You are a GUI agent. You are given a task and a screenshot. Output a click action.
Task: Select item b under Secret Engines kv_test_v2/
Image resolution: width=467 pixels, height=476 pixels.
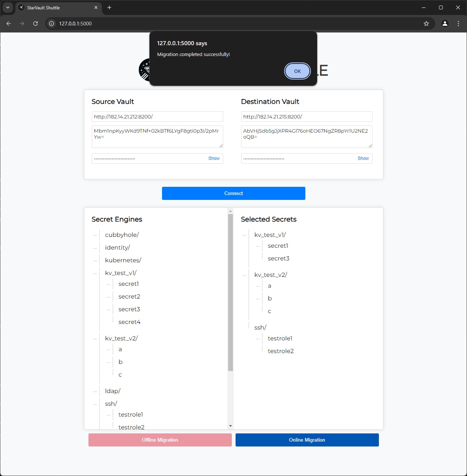(x=121, y=362)
